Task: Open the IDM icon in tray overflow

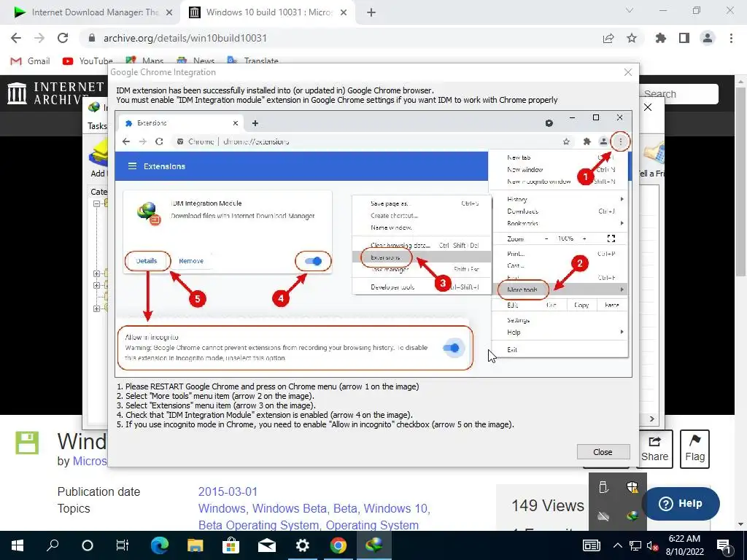Action: [632, 516]
